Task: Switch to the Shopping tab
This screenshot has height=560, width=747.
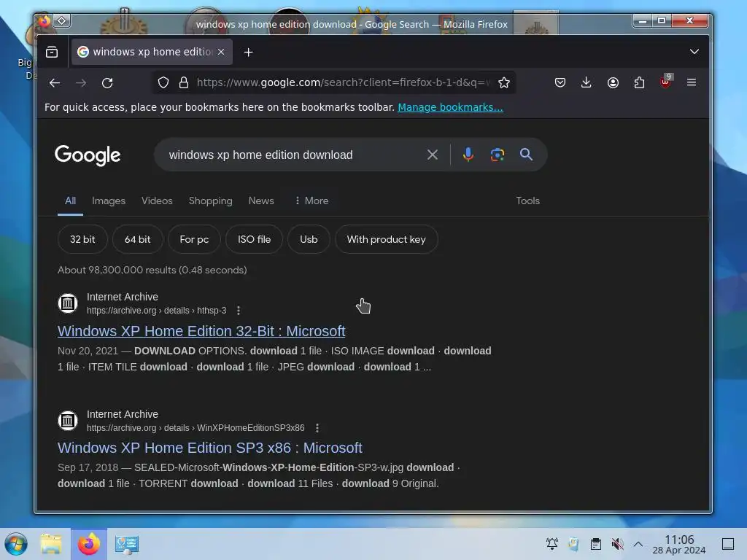Action: [211, 201]
